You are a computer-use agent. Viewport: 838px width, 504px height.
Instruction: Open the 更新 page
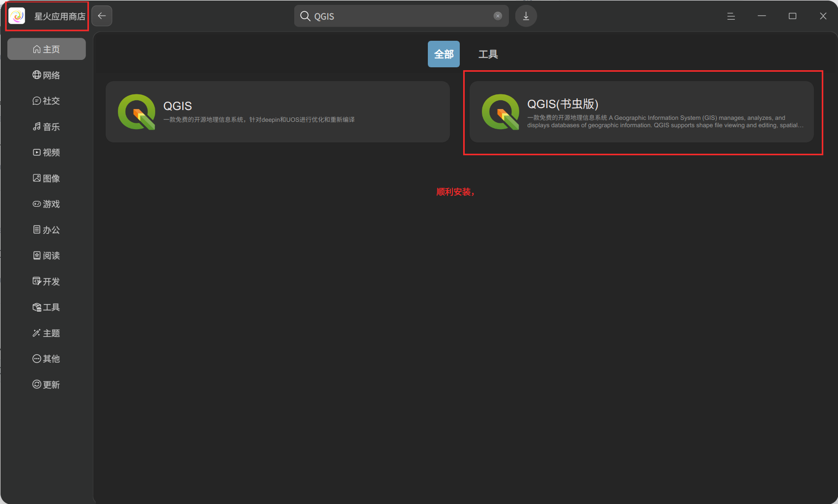[x=47, y=385]
